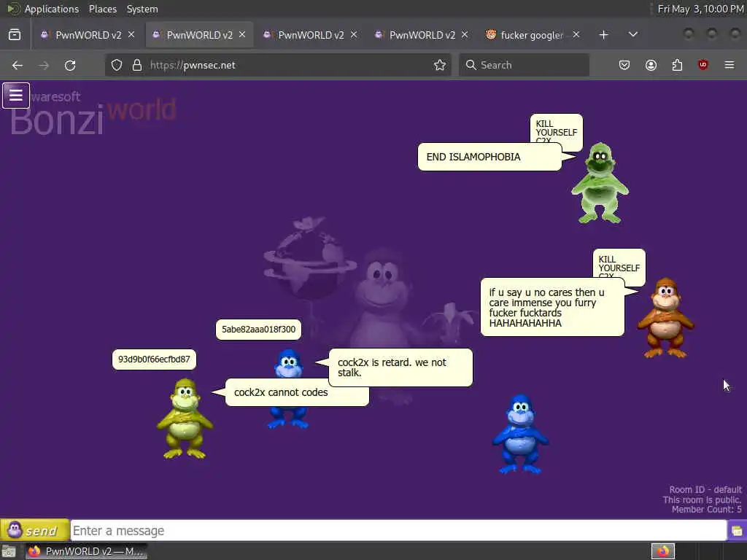Close the fucker googler tab

pyautogui.click(x=576, y=35)
